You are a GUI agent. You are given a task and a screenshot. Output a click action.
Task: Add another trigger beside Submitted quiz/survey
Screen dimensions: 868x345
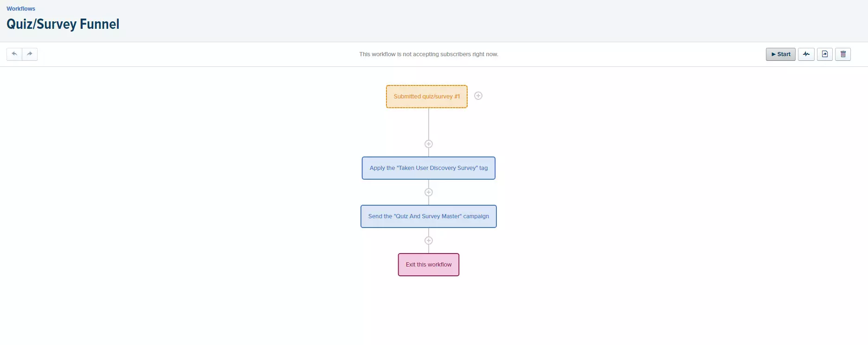point(478,96)
